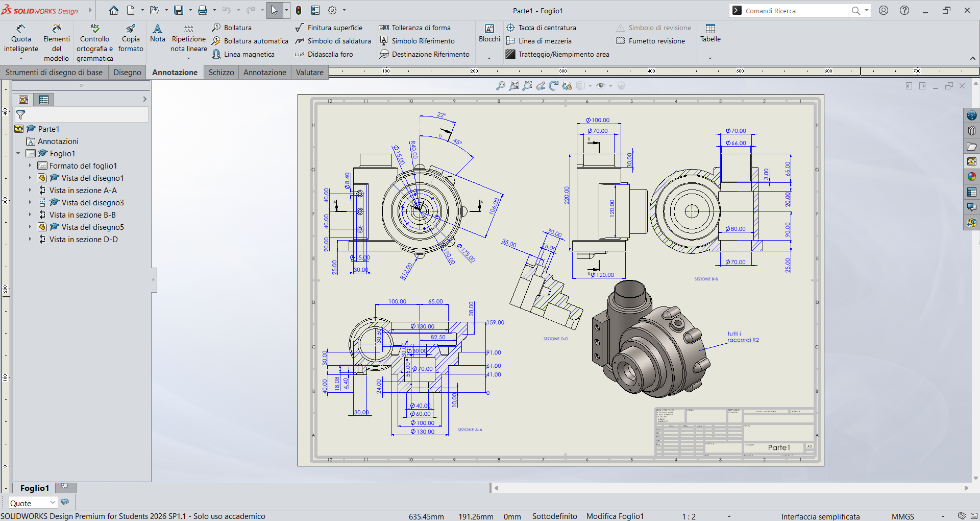Click Tacca di centratura
Viewport: 980px width, 521px height.
(541, 28)
